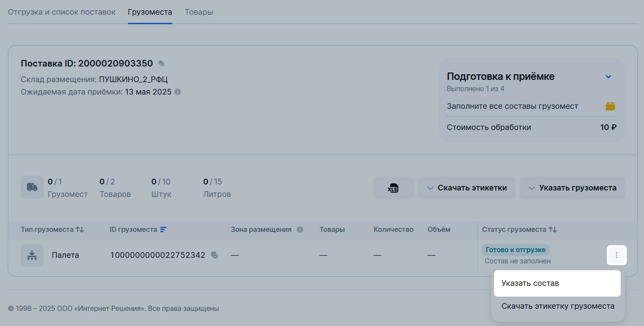The image size is (644, 326).
Task: Download the XLS file
Action: pos(393,188)
